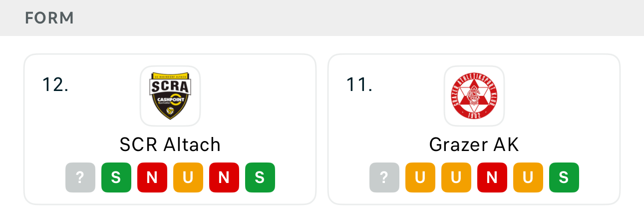644x220 pixels.
Task: Open the SCR Altach team name link
Action: pyautogui.click(x=170, y=144)
